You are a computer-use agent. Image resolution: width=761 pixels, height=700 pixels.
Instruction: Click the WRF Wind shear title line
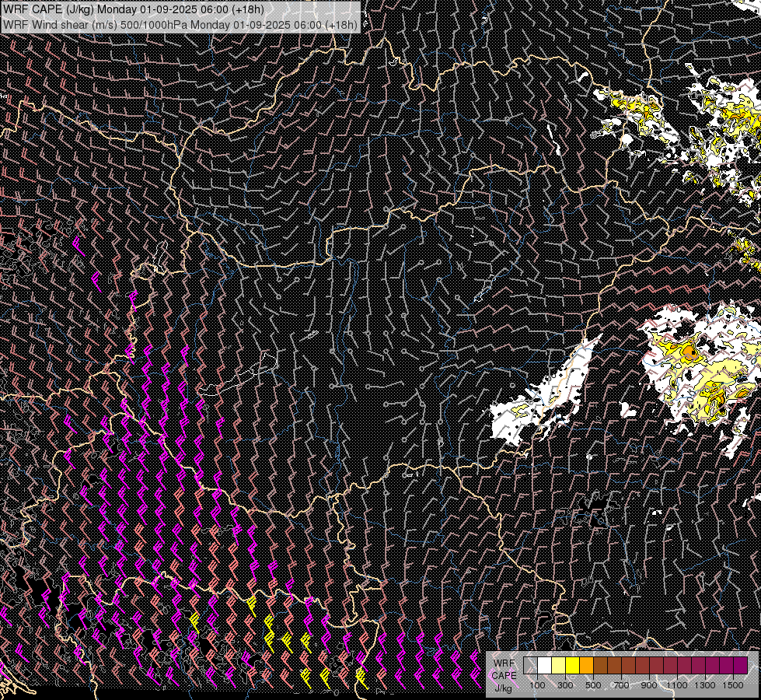pos(180,24)
